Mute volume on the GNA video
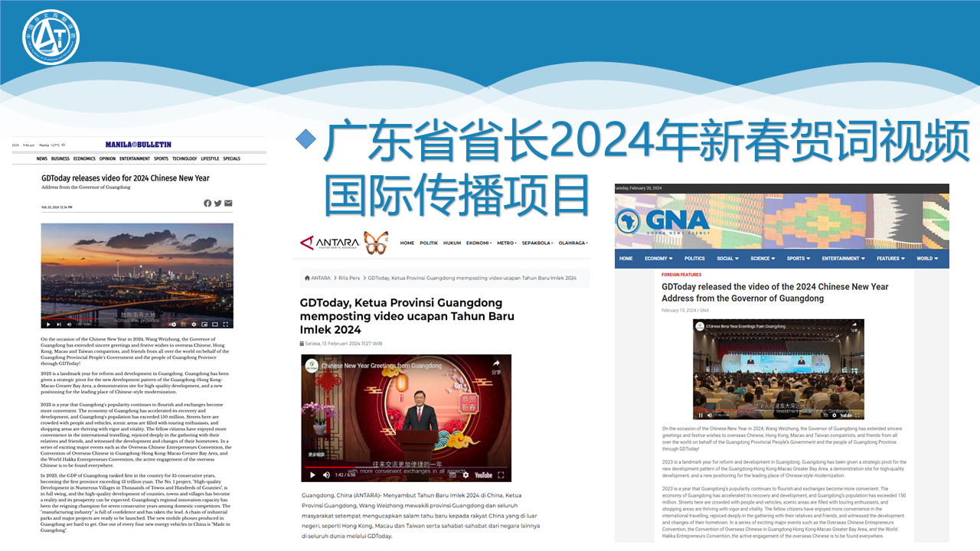This screenshot has width=980, height=551. (710, 416)
